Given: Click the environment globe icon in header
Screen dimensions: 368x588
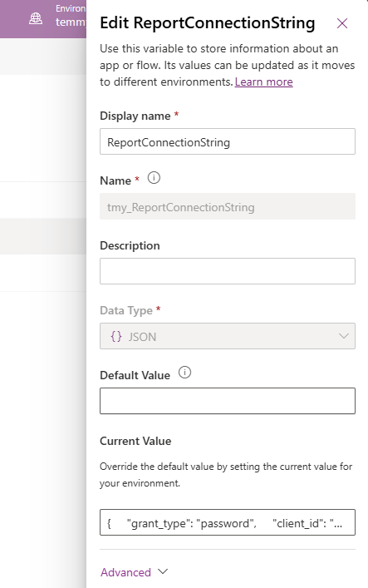Looking at the screenshot, I should point(36,18).
